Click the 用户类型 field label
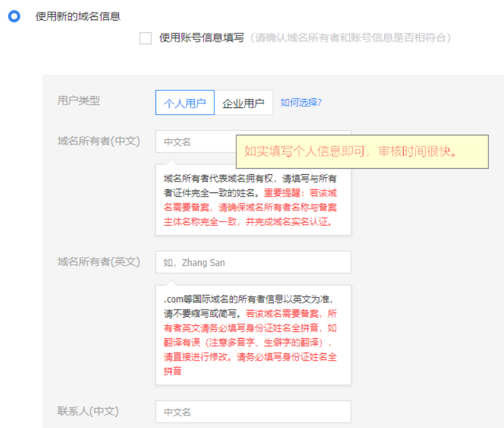504x428 pixels. pyautogui.click(x=78, y=101)
